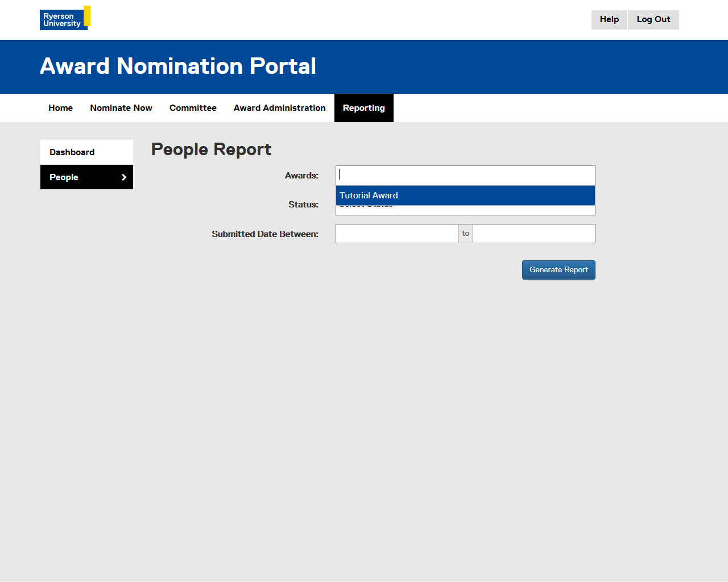This screenshot has height=582, width=728.
Task: Click the Ryerson University logo
Action: [65, 18]
